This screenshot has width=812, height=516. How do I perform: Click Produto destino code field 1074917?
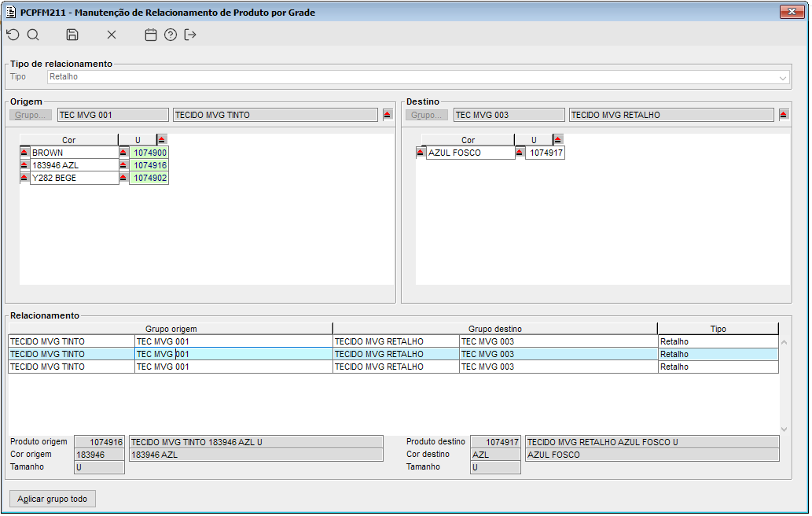pos(495,442)
